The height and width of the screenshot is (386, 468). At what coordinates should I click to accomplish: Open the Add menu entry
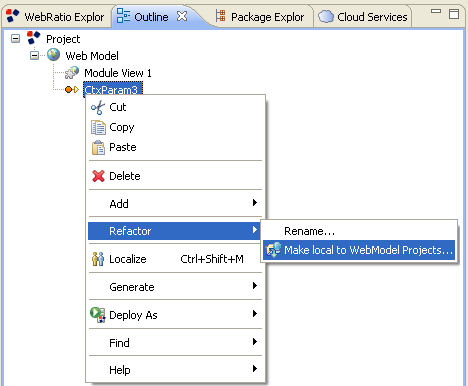(x=175, y=204)
